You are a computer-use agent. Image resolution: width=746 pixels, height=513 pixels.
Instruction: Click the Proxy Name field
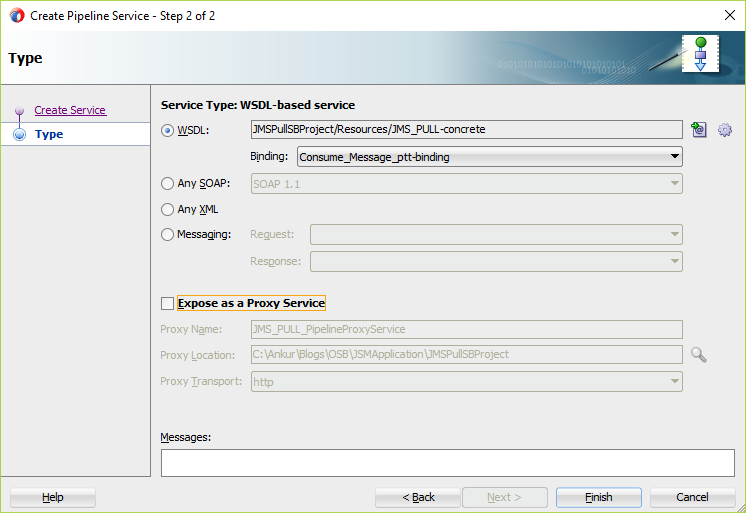coord(467,329)
